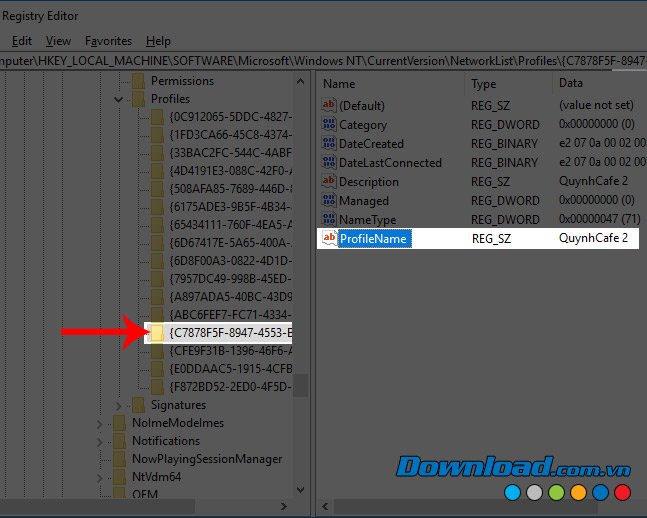Expand the NolmeModelmes tree node
The image size is (647, 518).
(x=101, y=423)
